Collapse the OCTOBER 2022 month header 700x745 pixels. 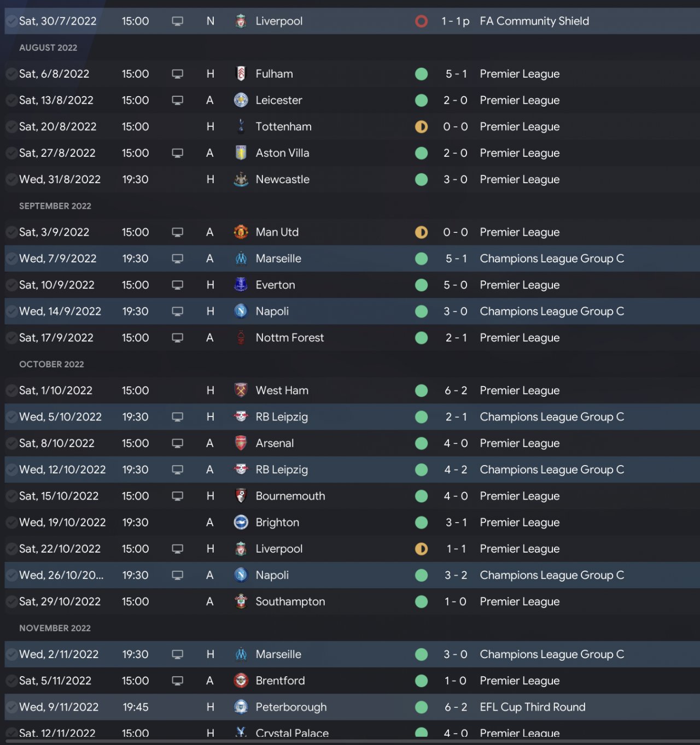pos(51,364)
